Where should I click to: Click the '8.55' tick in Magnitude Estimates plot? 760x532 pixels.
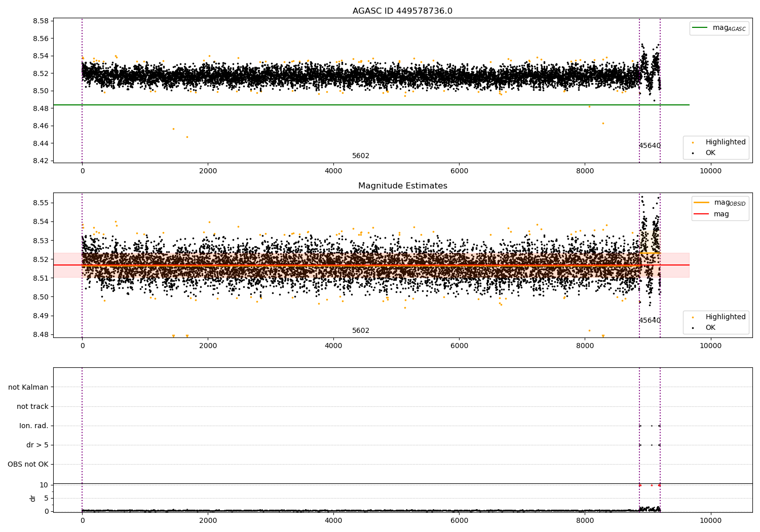(x=41, y=203)
